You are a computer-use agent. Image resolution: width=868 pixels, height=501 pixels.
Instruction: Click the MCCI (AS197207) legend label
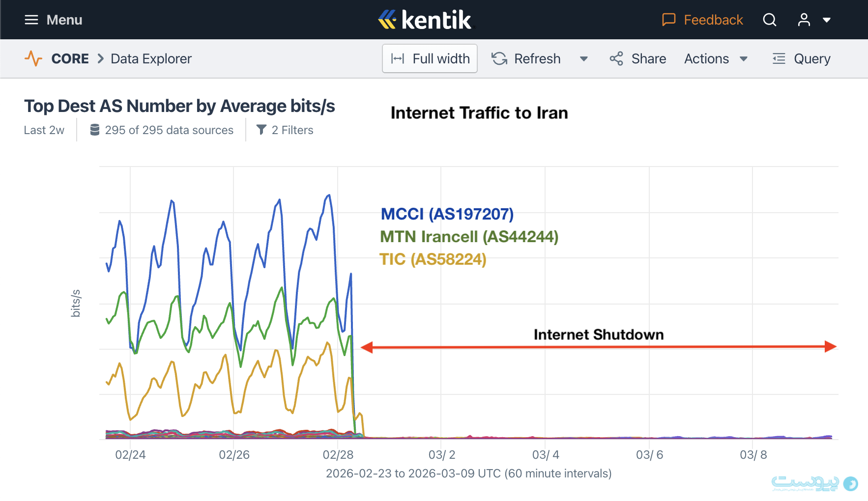point(447,214)
